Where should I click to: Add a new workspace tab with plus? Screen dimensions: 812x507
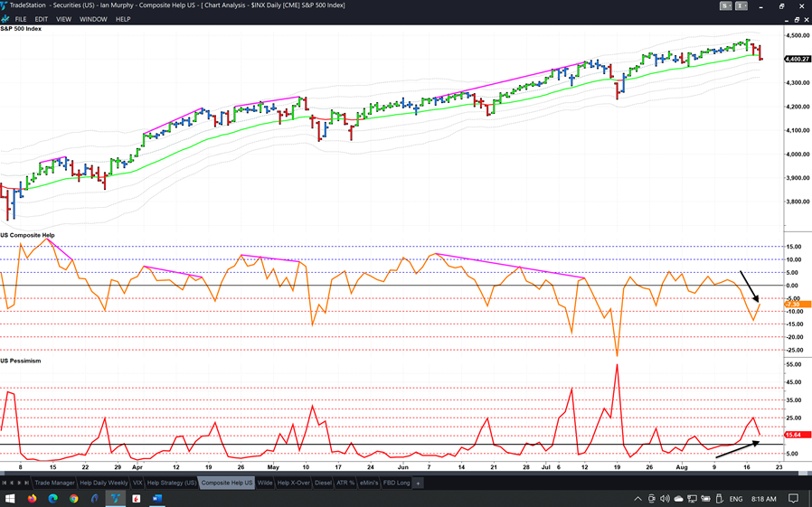click(418, 484)
